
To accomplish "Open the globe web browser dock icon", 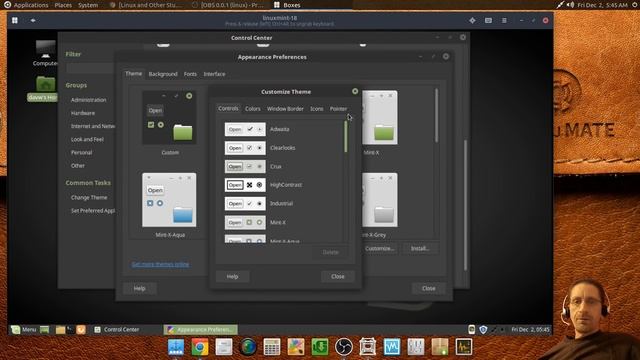I will 248,347.
